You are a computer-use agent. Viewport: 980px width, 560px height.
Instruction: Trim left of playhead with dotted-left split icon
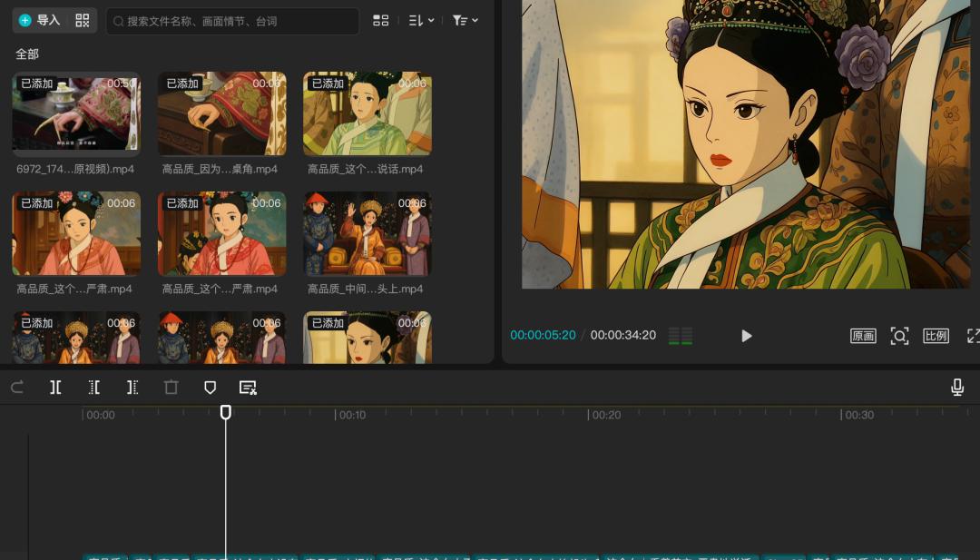point(94,388)
